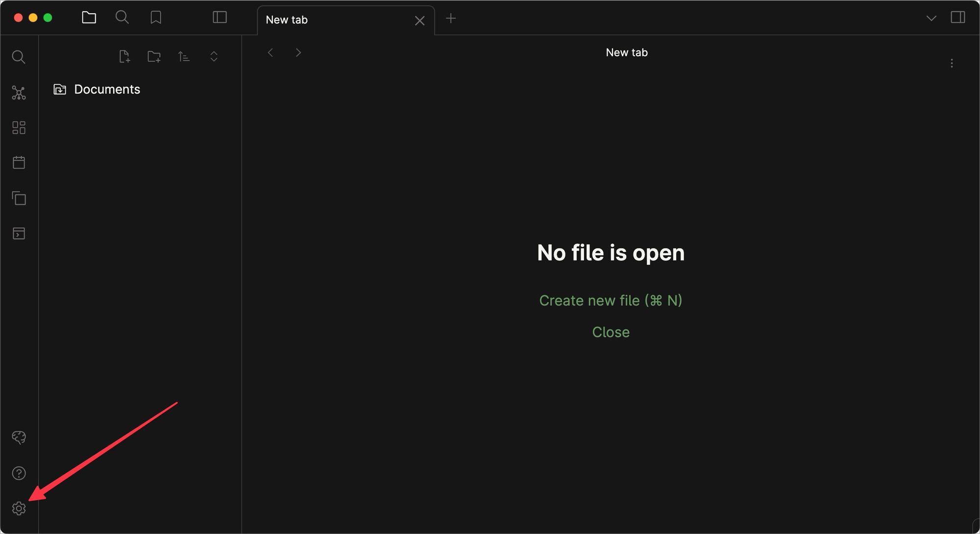Select the canvas cards icon in the ribbon

point(19,127)
